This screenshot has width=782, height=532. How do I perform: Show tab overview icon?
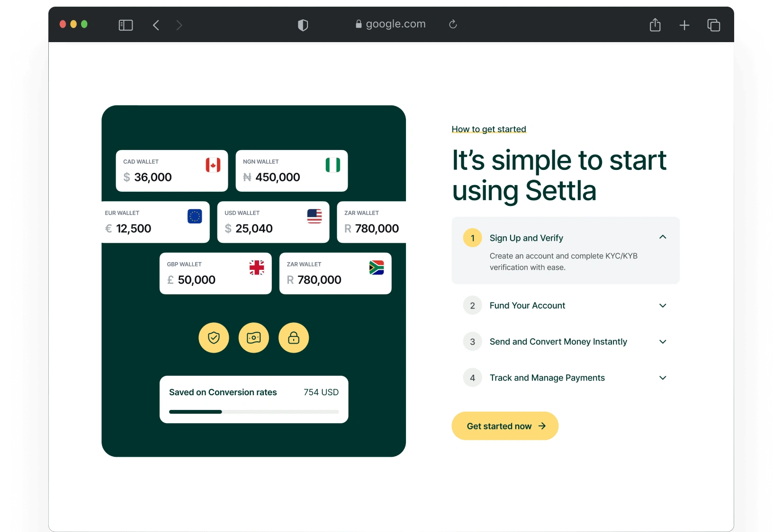click(x=714, y=25)
